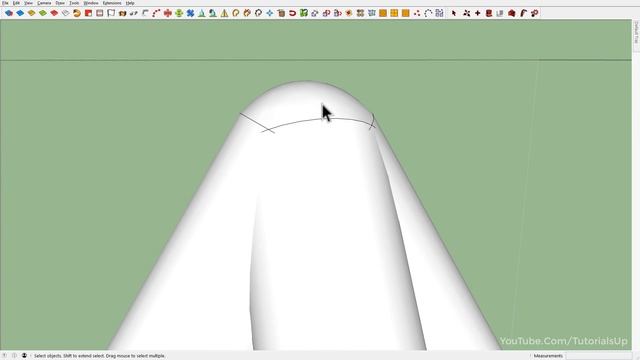Click the yellow solid shape toolbar icon
Image resolution: width=640 pixels, height=360 pixels.
[x=31, y=13]
